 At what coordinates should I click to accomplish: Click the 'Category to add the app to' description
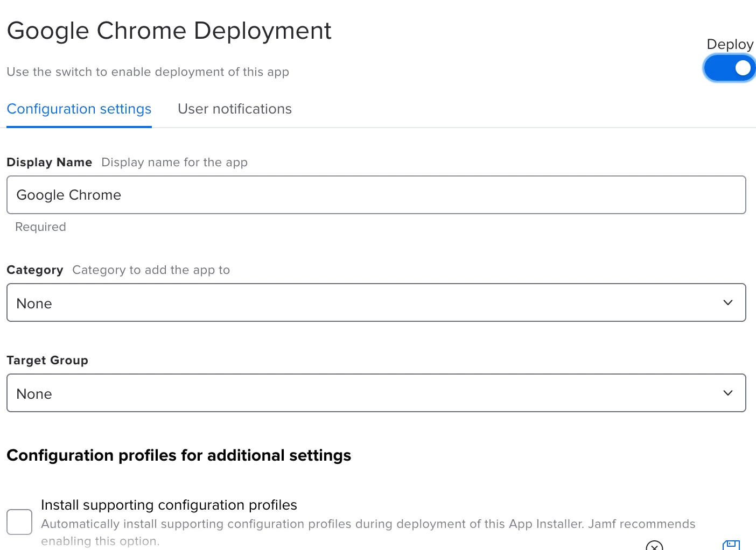coord(151,270)
